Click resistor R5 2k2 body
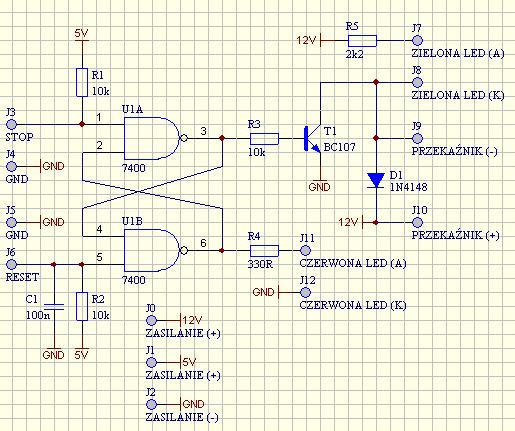 pyautogui.click(x=362, y=41)
